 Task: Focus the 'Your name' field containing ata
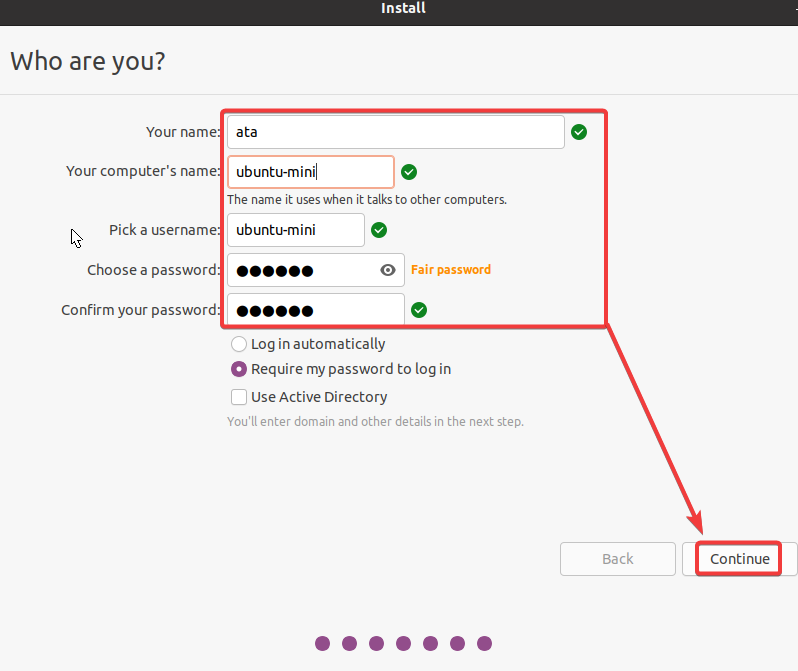coord(395,132)
